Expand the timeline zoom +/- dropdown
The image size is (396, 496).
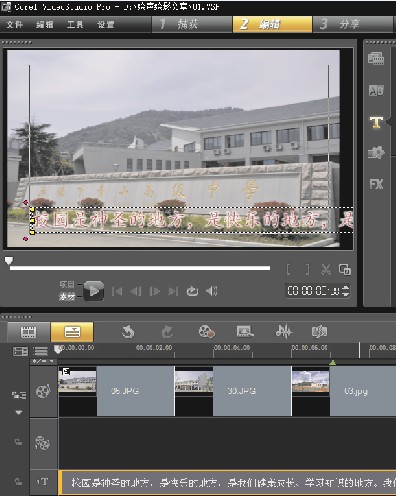click(43, 361)
